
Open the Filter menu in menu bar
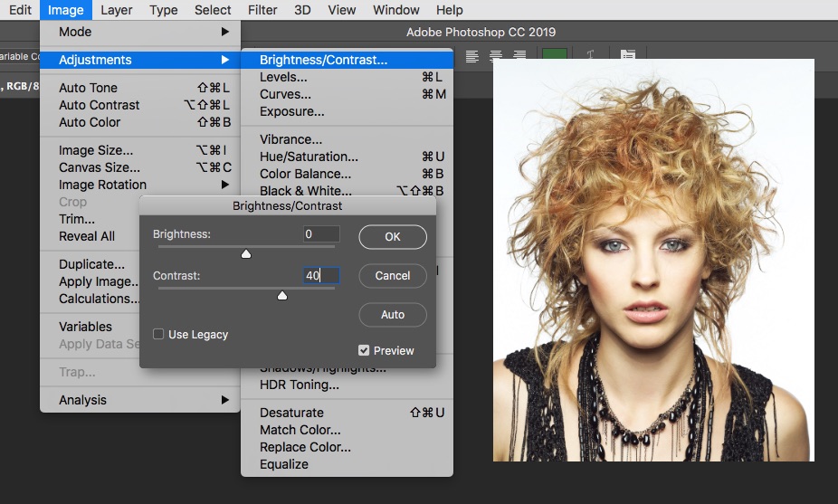click(262, 10)
